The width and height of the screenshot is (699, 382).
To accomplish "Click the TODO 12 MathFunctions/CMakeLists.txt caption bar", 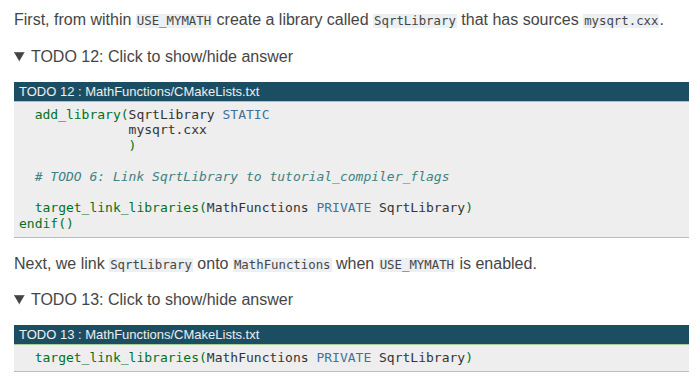I will point(351,92).
